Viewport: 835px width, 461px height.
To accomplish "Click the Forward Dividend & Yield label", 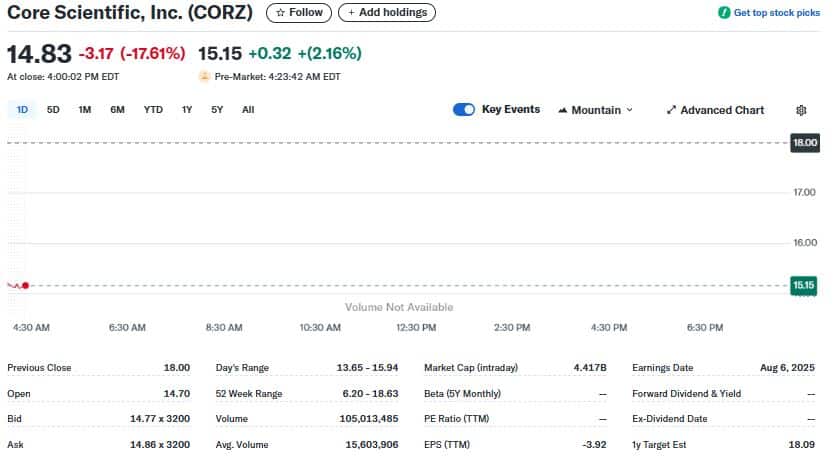I will [686, 394].
